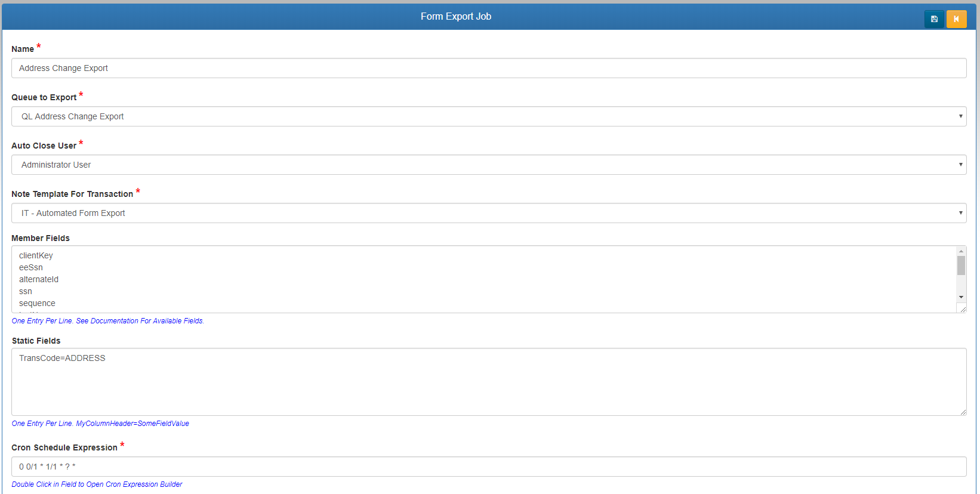The image size is (980, 494).
Task: Click the Member Fields scrollbar up arrow
Action: [961, 251]
